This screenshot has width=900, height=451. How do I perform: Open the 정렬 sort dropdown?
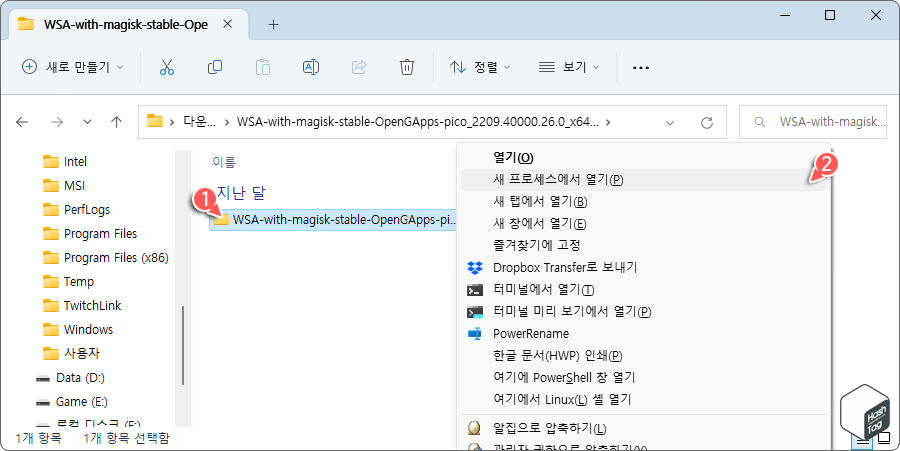[x=480, y=67]
